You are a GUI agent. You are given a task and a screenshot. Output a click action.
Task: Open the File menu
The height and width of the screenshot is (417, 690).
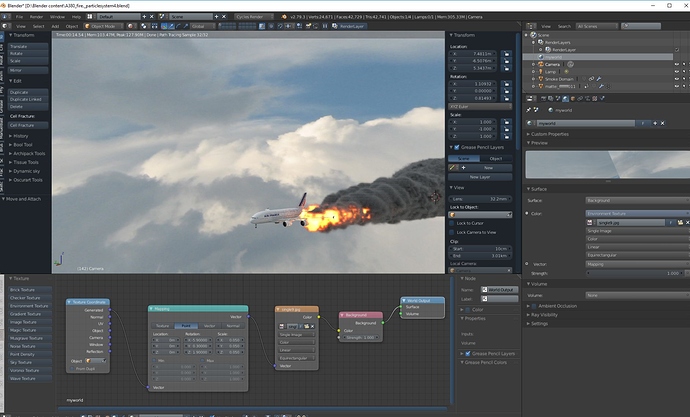click(x=19, y=17)
